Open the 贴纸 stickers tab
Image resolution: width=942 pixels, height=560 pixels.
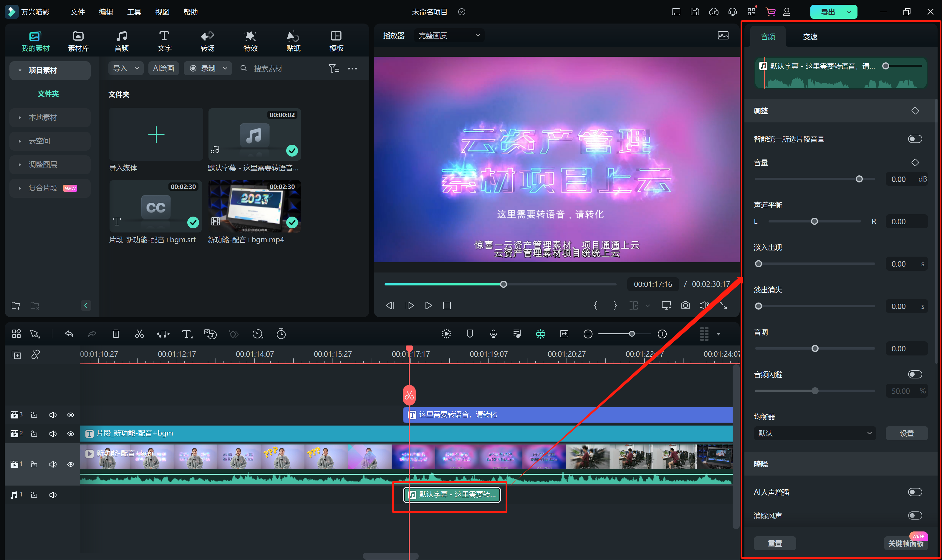[x=293, y=41]
